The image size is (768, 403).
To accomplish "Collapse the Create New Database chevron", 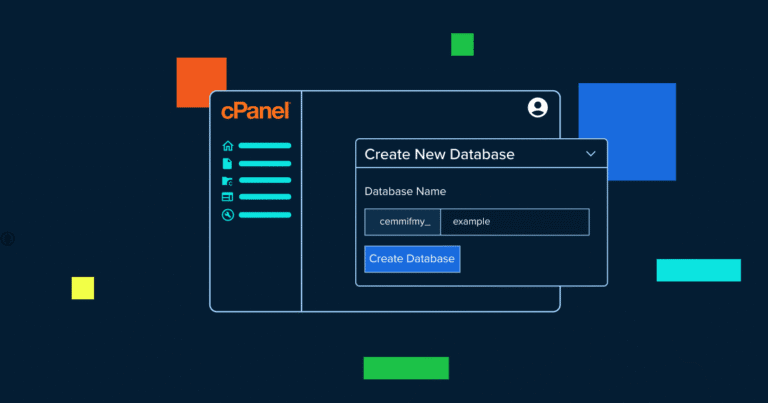I will 591,154.
